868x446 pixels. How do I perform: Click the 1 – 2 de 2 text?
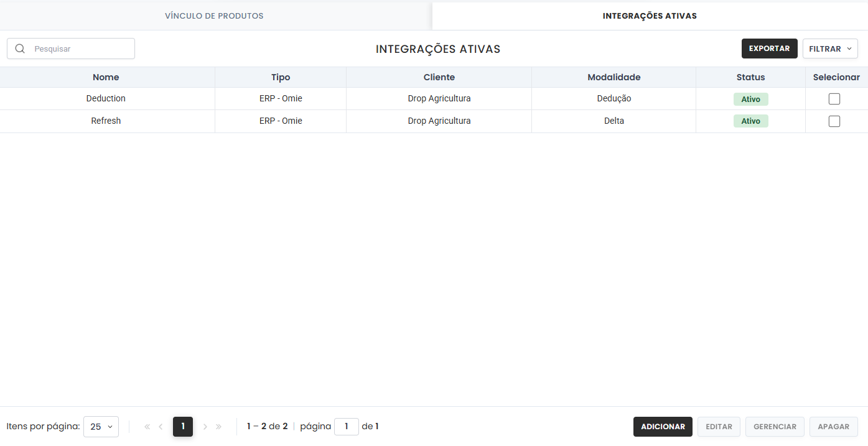[x=268, y=427]
